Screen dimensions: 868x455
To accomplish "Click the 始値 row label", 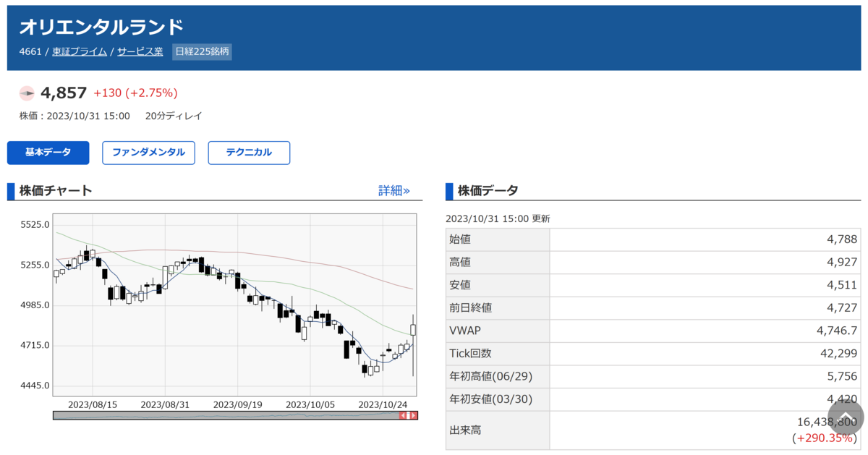I will click(x=460, y=239).
